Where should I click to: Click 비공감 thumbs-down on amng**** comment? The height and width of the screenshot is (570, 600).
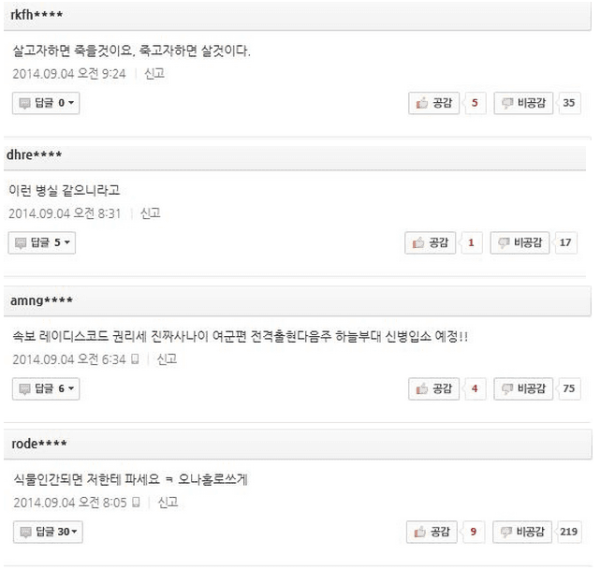[523, 389]
